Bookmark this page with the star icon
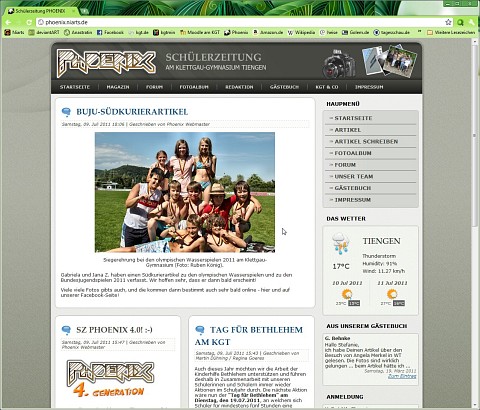Viewport: 480px width, 410px height. [x=448, y=22]
